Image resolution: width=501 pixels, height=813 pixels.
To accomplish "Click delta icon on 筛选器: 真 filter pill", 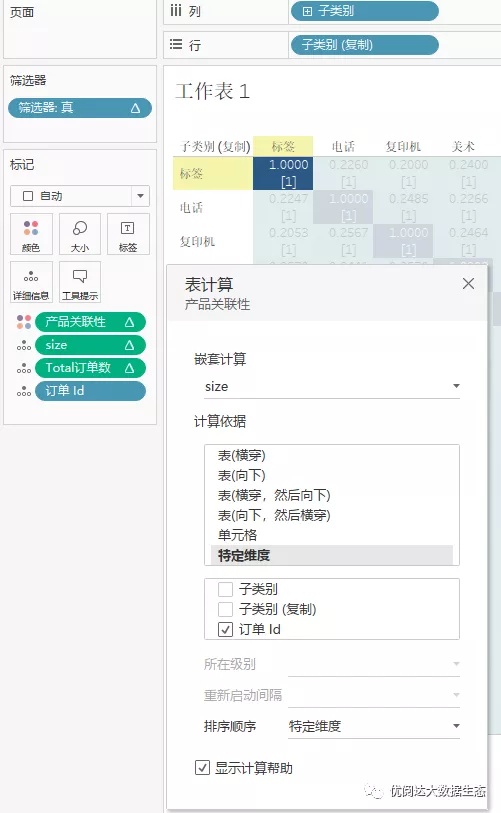I will tap(135, 108).
